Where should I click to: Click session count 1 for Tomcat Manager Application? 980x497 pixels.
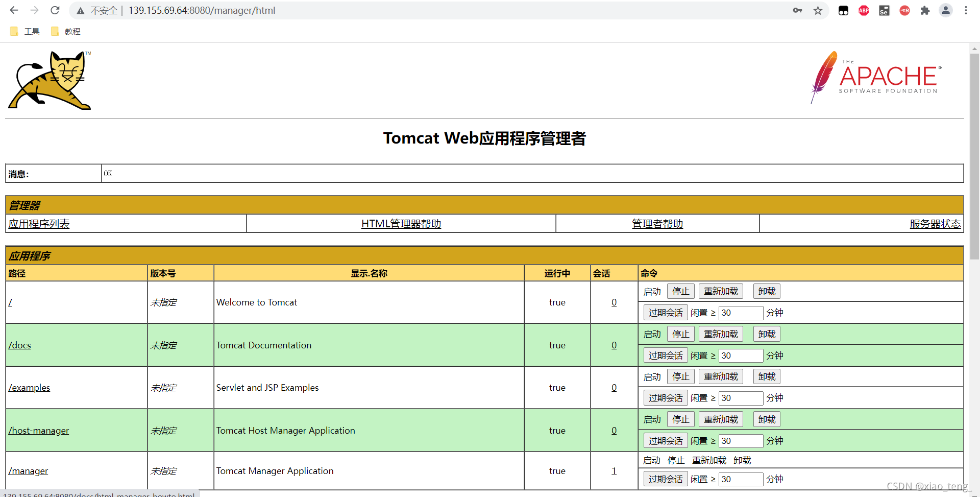614,471
